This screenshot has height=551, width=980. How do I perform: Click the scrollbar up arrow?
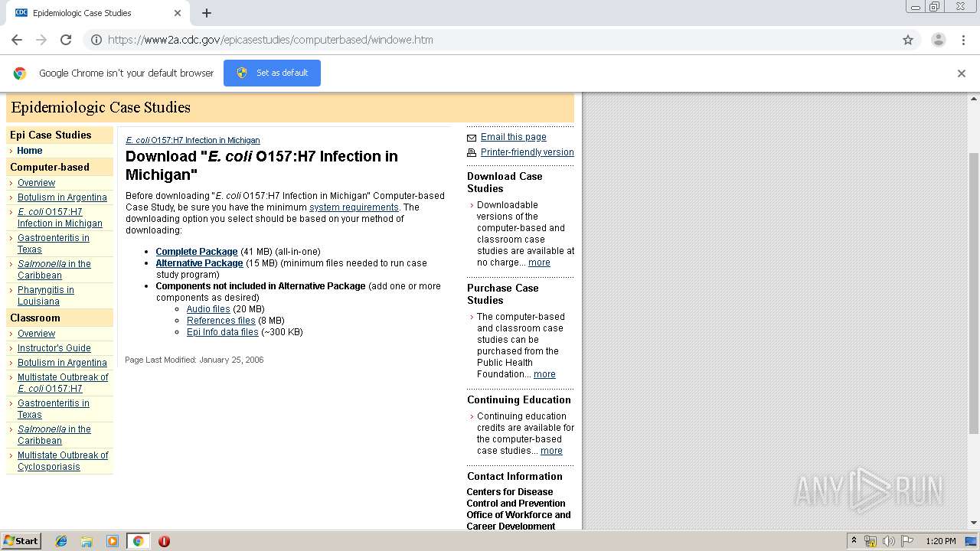coord(974,99)
